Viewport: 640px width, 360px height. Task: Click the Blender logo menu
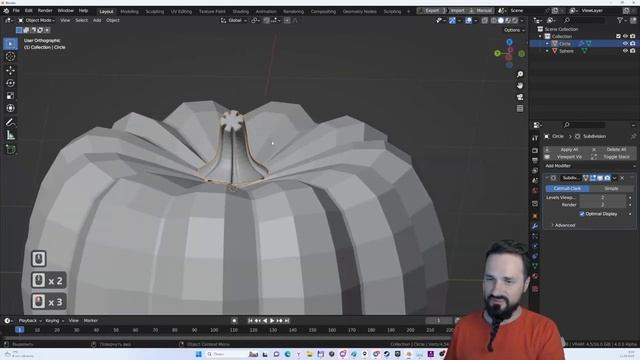point(6,11)
